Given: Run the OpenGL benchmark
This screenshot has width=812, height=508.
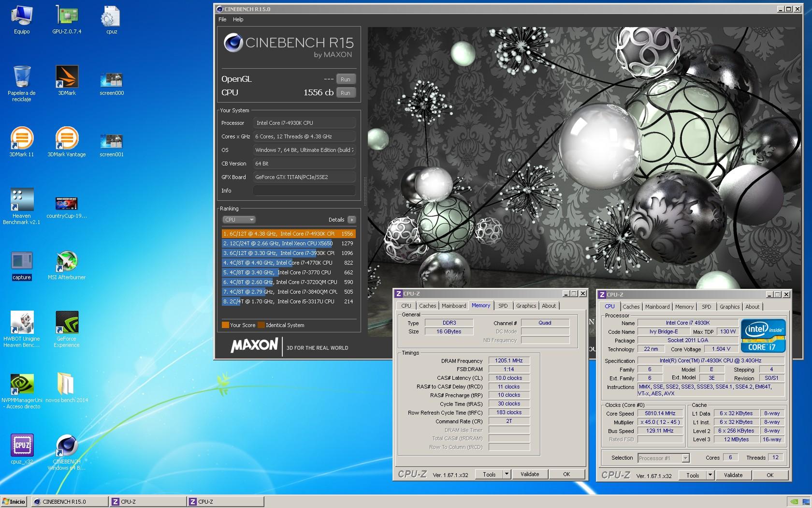Looking at the screenshot, I should point(345,79).
